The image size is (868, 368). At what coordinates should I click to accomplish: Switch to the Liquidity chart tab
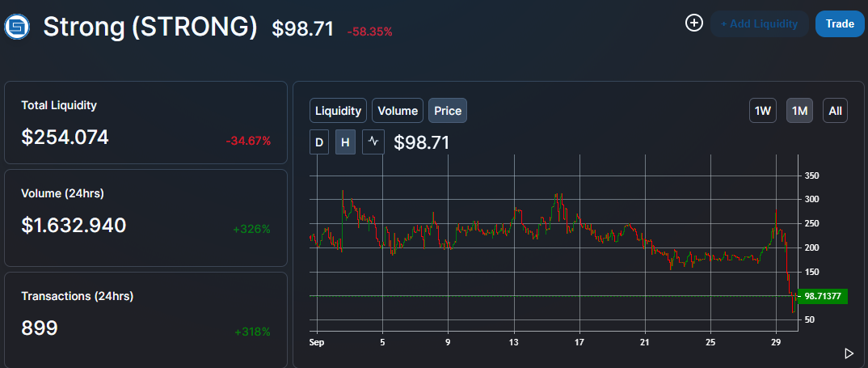(x=338, y=111)
